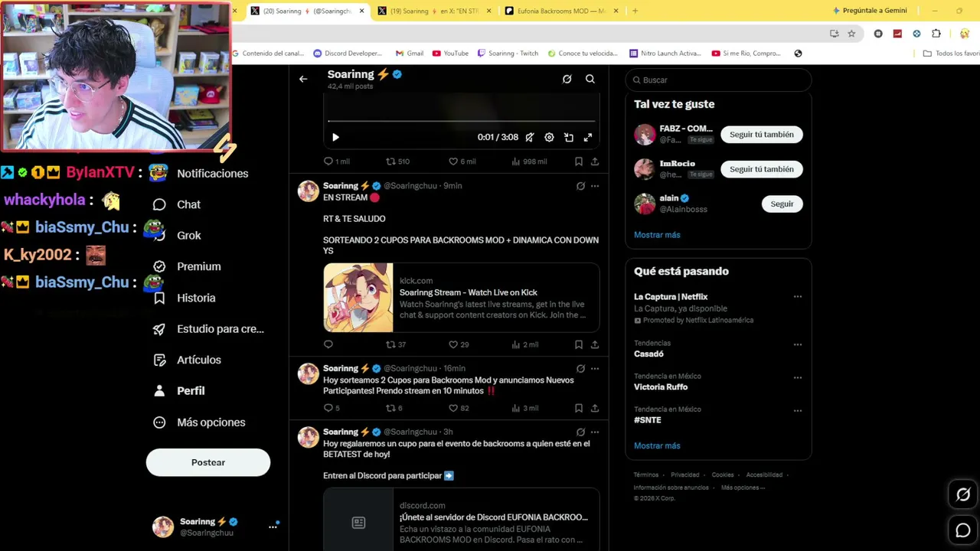This screenshot has width=980, height=551.
Task: Open Historia in the sidebar
Action: (x=185, y=298)
